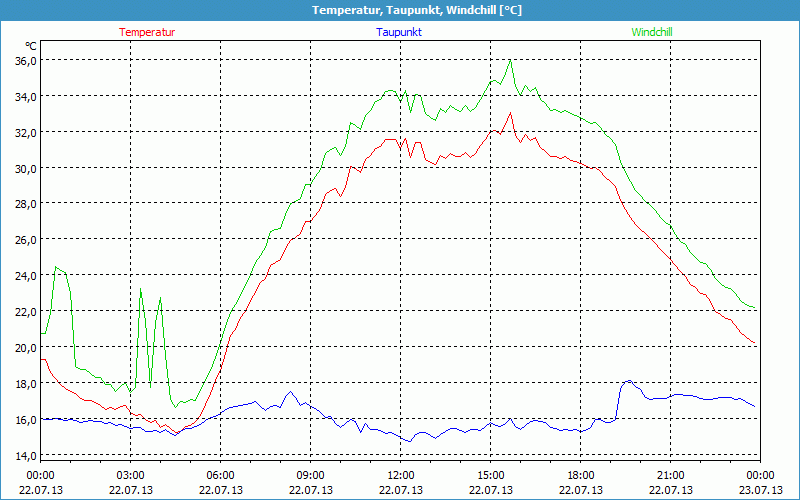This screenshot has width=800, height=500.
Task: Click the '16,0' y-axis value
Action: (x=26, y=419)
